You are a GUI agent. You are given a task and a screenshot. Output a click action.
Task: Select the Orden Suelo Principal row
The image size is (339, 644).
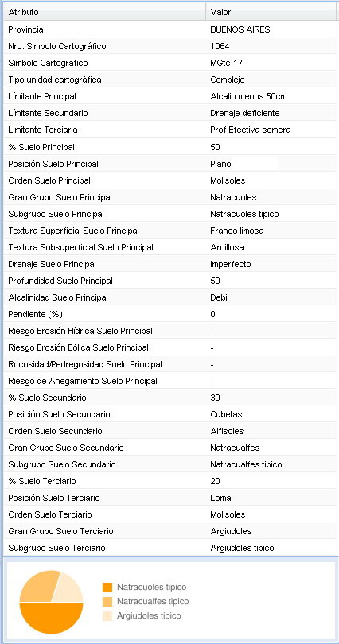click(169, 180)
